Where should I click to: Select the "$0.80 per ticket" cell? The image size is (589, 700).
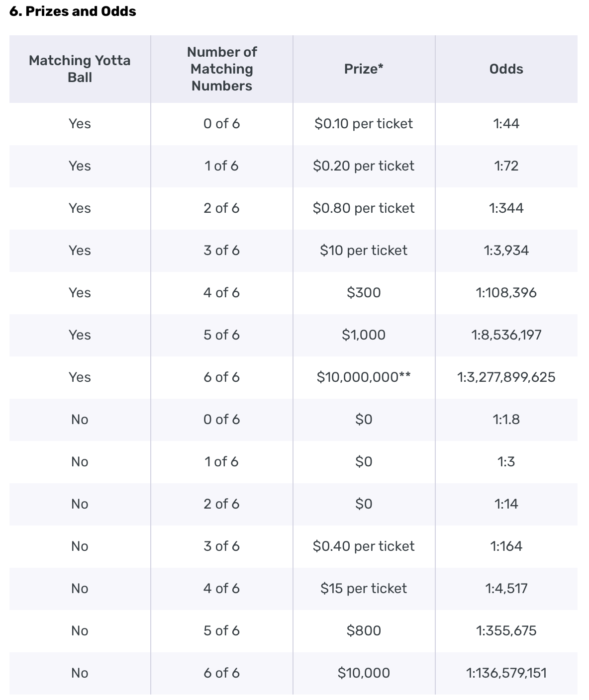click(364, 208)
